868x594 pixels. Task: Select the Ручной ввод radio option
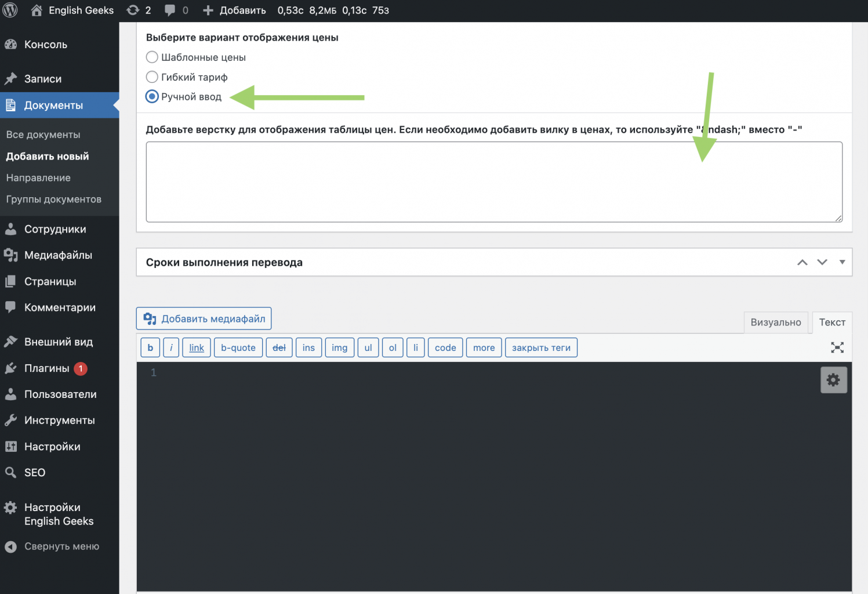[152, 96]
